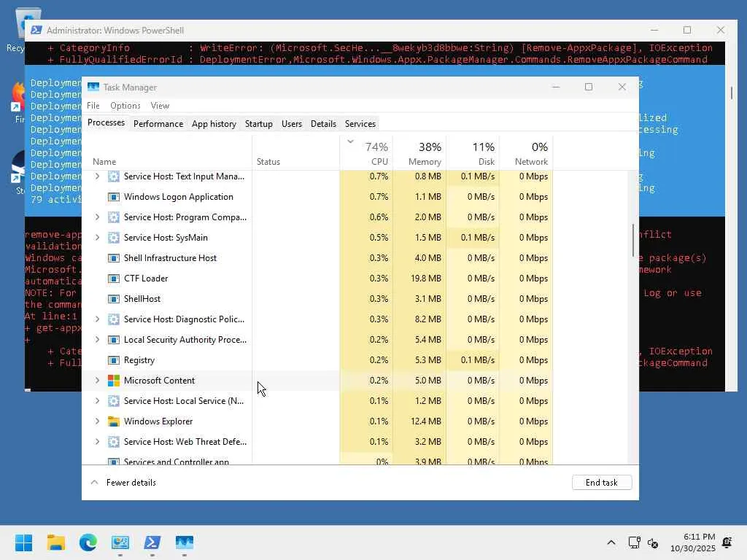Sort processes by the Memory column header
This screenshot has height=560, width=747.
[x=419, y=153]
